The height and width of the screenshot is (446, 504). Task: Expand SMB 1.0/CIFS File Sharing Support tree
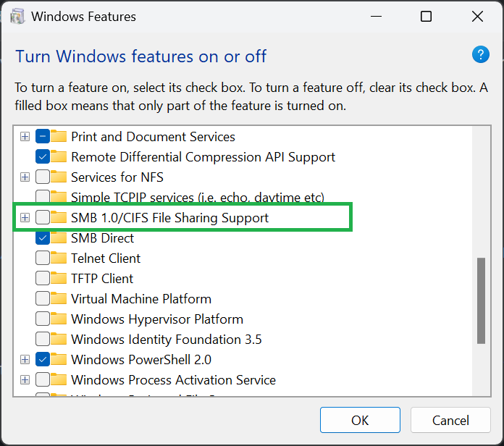pos(25,218)
